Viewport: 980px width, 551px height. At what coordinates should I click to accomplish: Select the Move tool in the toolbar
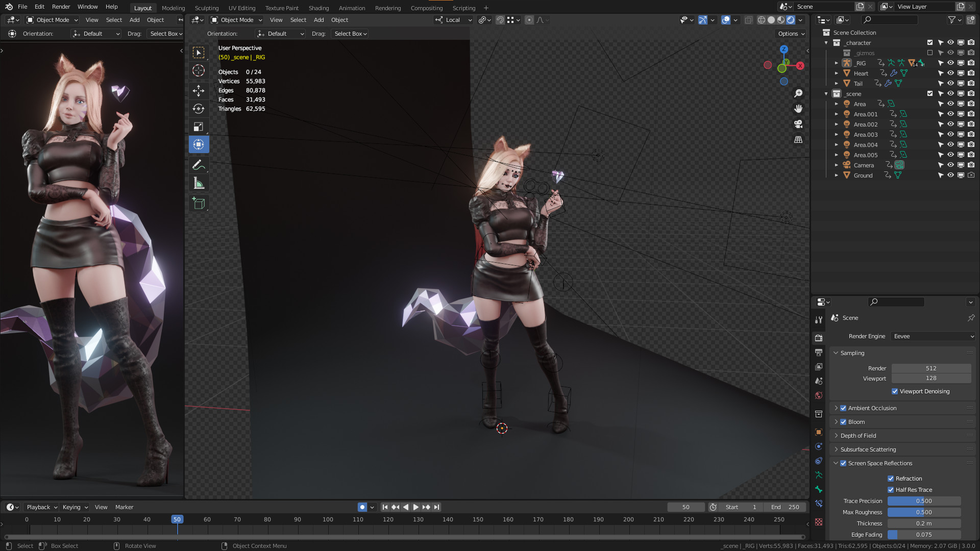(199, 91)
